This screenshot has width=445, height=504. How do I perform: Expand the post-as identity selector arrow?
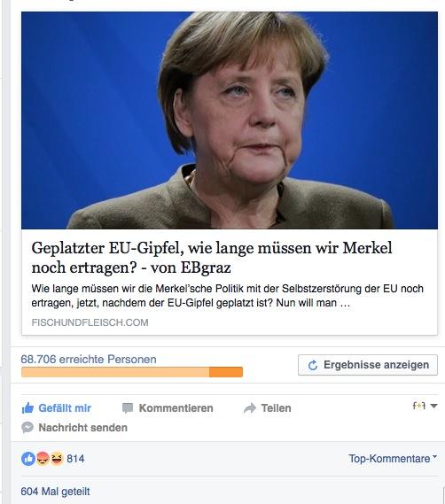[x=433, y=406]
